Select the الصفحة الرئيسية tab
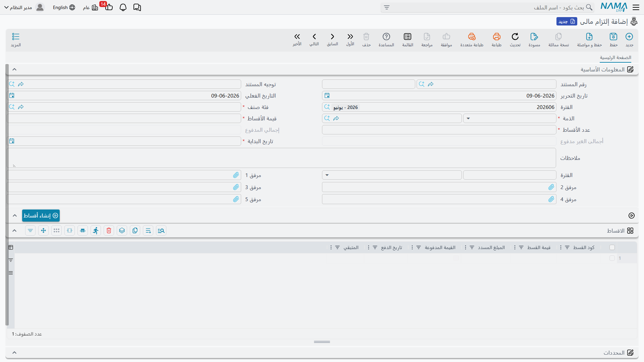The width and height of the screenshot is (644, 362). tap(615, 58)
